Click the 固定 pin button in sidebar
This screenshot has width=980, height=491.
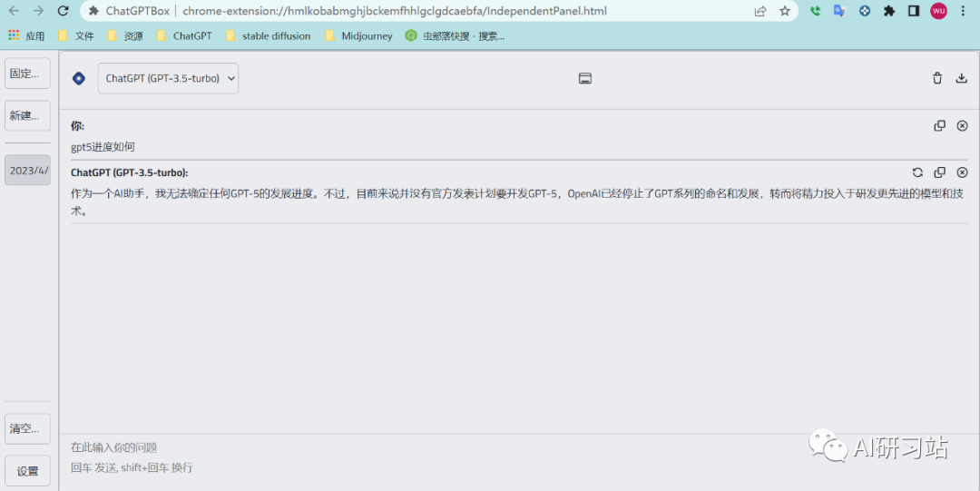point(27,74)
